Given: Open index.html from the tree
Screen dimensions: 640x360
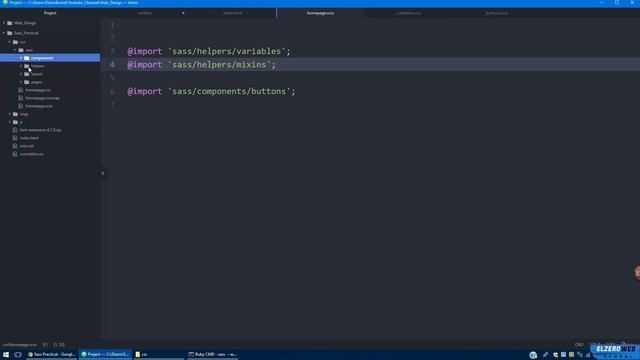Looking at the screenshot, I should click(29, 138).
